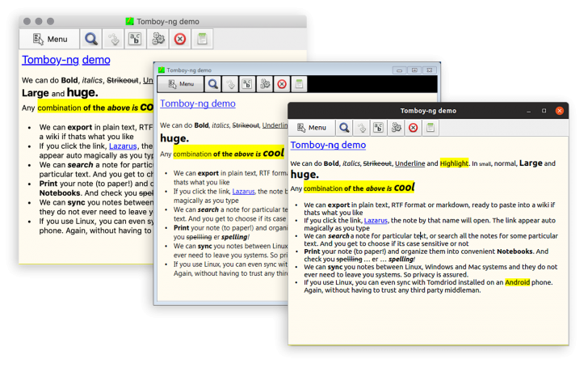This screenshot has height=368, width=588.
Task: Click the 'Tomboy-ng demo' title link in the macOS window
Action: pyautogui.click(x=66, y=60)
